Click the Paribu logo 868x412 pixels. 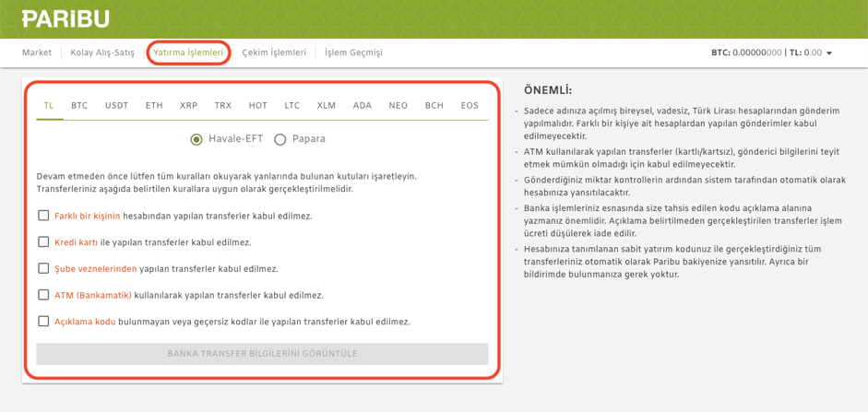point(65,18)
